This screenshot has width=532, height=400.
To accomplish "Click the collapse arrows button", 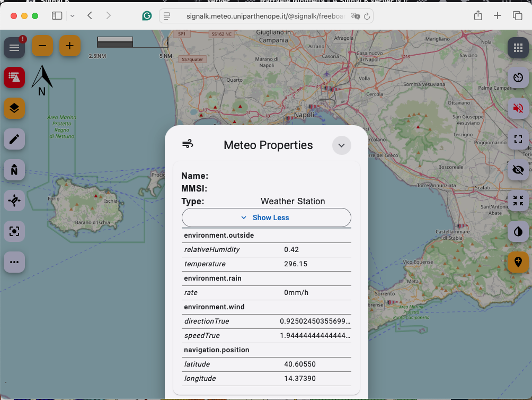I will pos(518,201).
